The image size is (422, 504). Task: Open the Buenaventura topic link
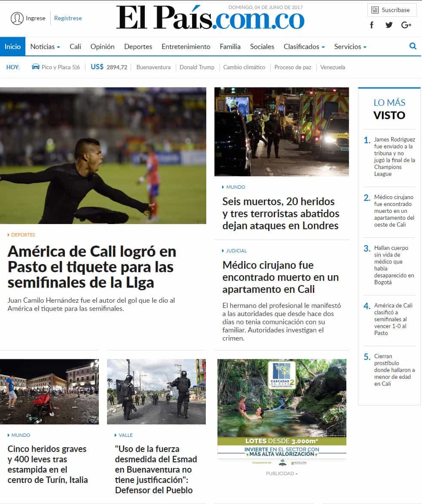pos(153,67)
